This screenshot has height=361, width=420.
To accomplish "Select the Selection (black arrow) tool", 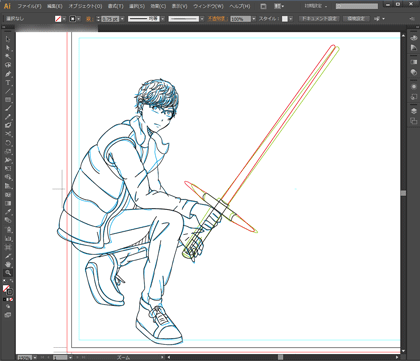I will click(x=8, y=39).
